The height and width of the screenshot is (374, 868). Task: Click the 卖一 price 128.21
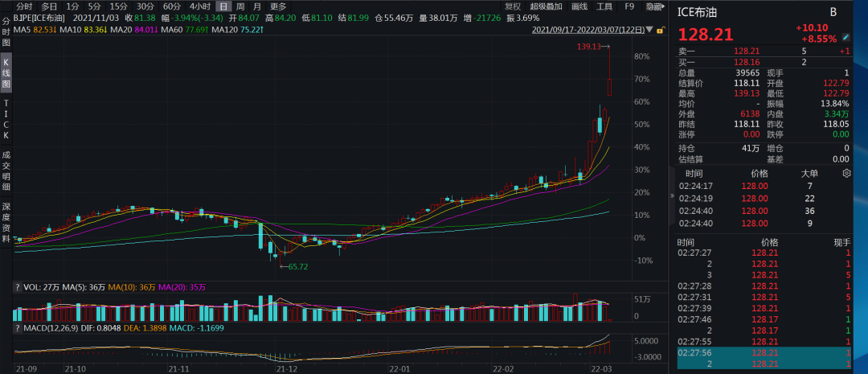[746, 51]
